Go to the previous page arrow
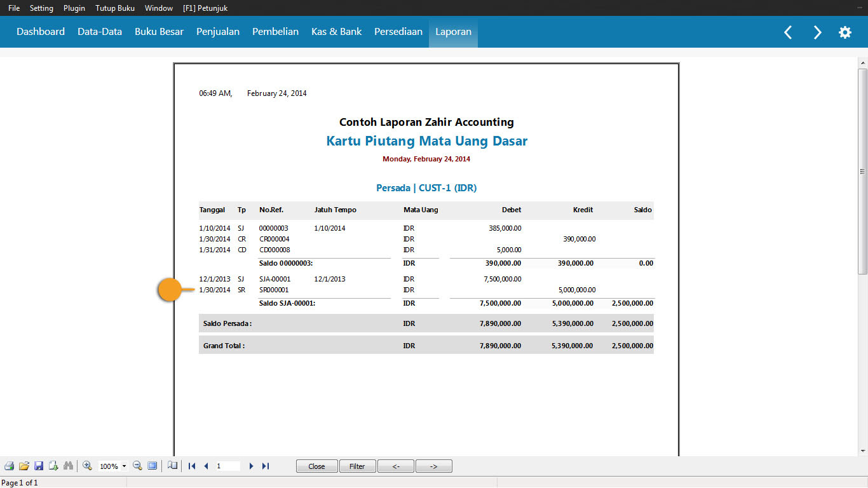This screenshot has height=488, width=868. click(206, 466)
